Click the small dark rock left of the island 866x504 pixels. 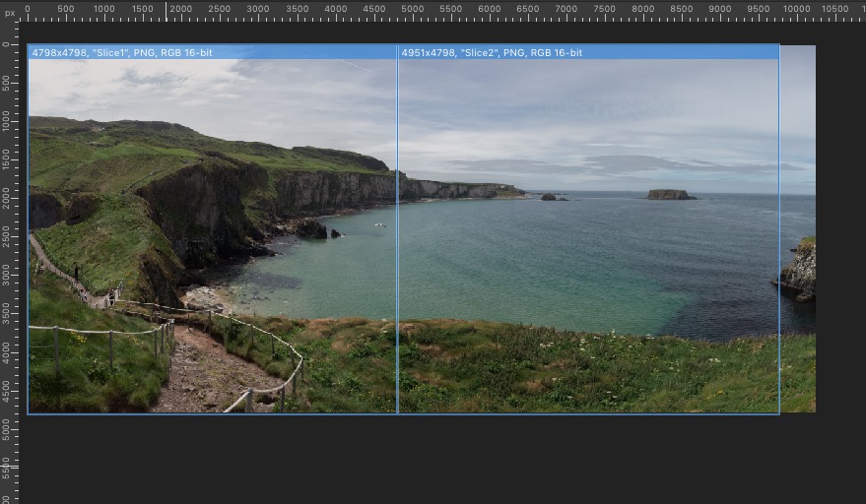coord(549,197)
